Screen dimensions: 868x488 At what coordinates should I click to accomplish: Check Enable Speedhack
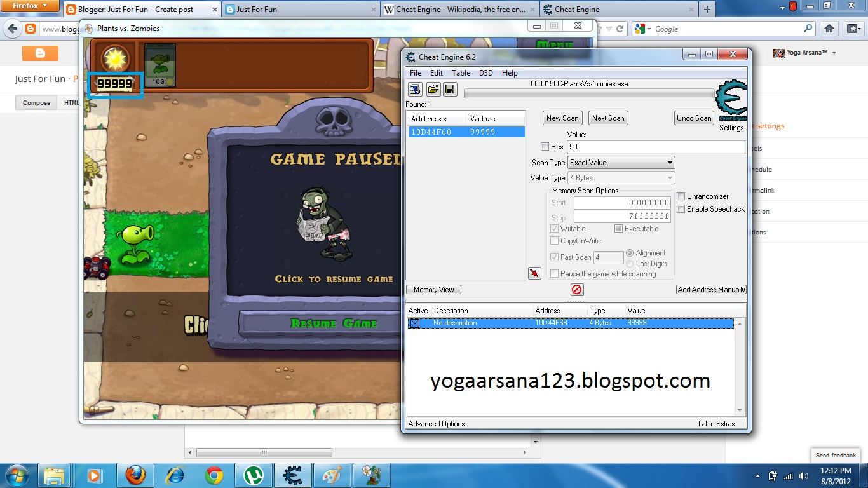click(681, 209)
